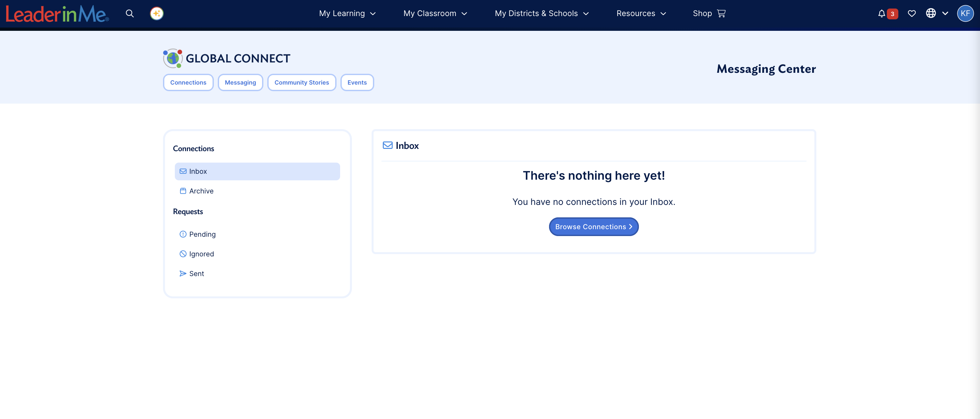
Task: Click the Inbox envelope icon in sidebar
Action: 183,171
